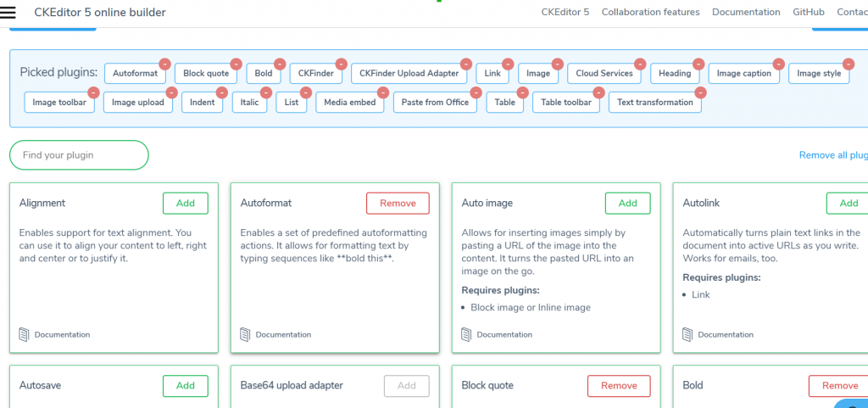The width and height of the screenshot is (868, 408).
Task: Click document icon in Autoformat card
Action: coord(245,334)
